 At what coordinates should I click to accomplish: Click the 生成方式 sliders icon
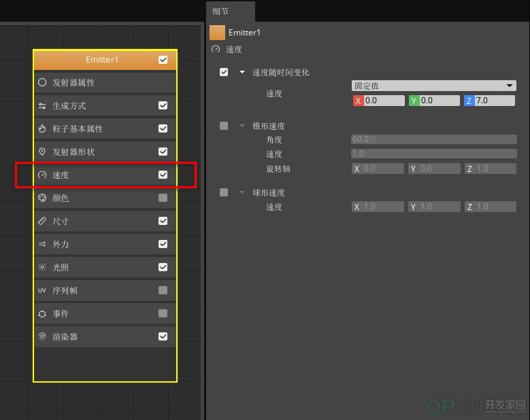tap(42, 105)
